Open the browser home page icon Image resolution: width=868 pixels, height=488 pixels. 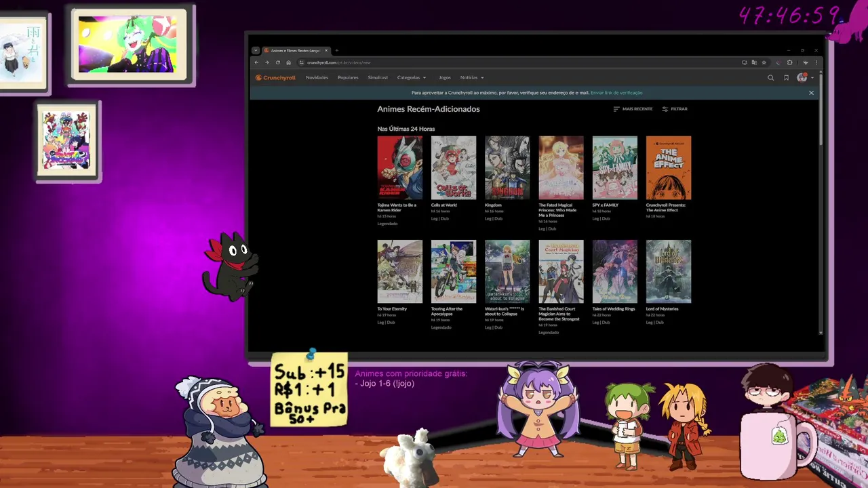pos(288,62)
